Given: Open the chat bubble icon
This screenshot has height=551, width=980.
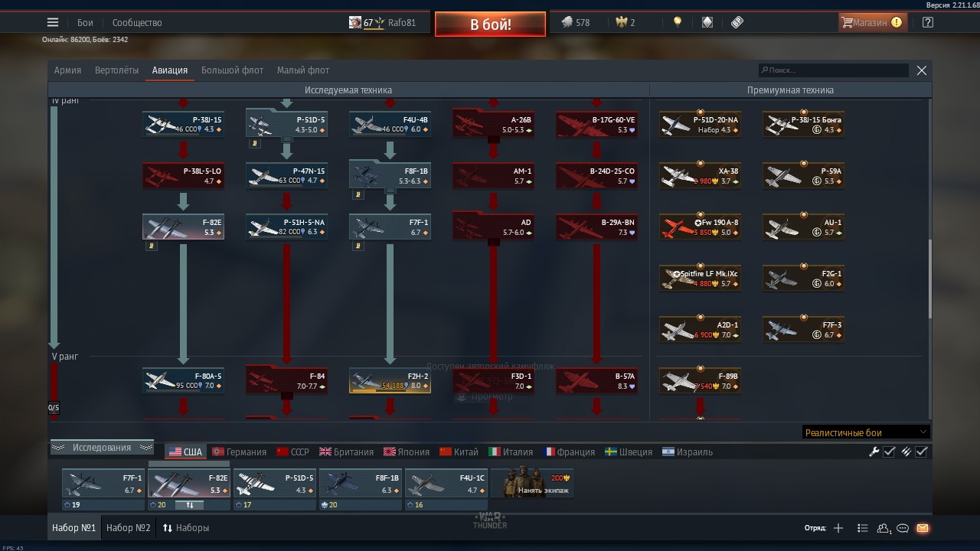Looking at the screenshot, I should 903,528.
